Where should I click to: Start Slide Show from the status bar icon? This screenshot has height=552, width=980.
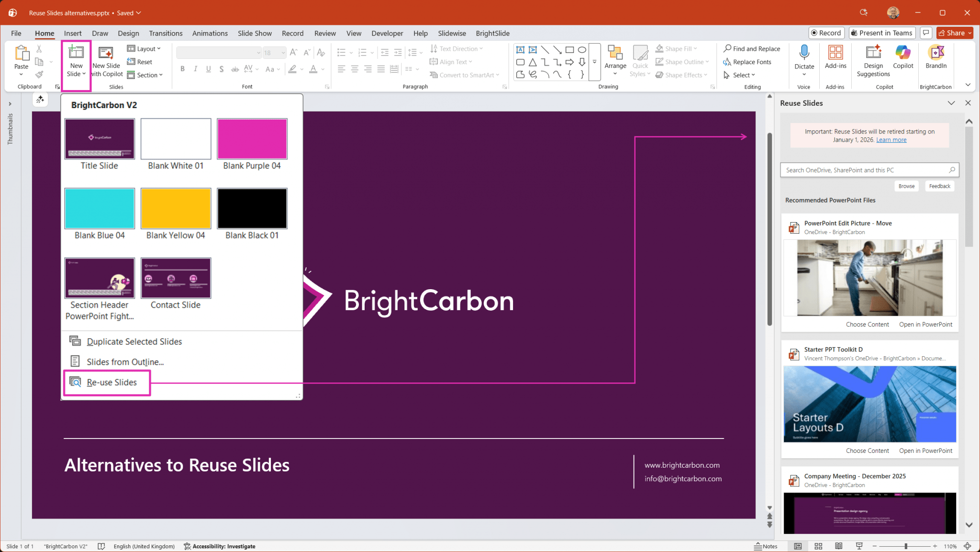(x=859, y=546)
